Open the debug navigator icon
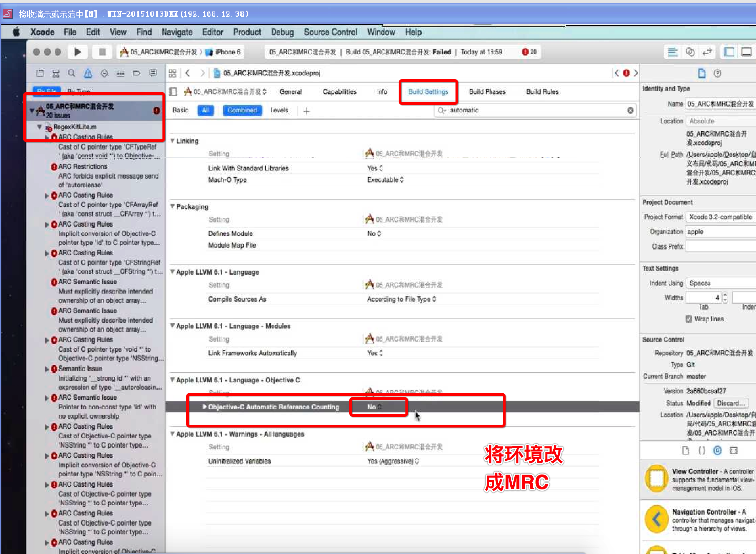This screenshot has width=756, height=554. tap(120, 73)
